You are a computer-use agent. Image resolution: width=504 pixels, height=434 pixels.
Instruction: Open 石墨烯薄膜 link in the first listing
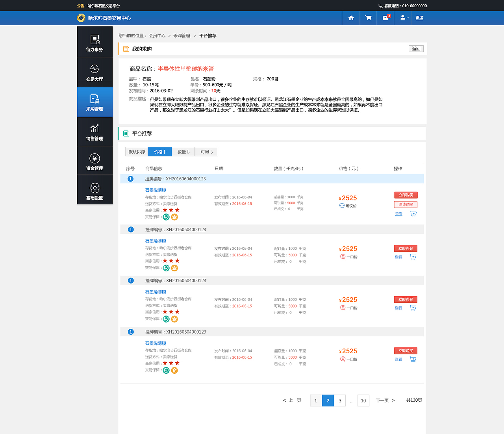[156, 190]
